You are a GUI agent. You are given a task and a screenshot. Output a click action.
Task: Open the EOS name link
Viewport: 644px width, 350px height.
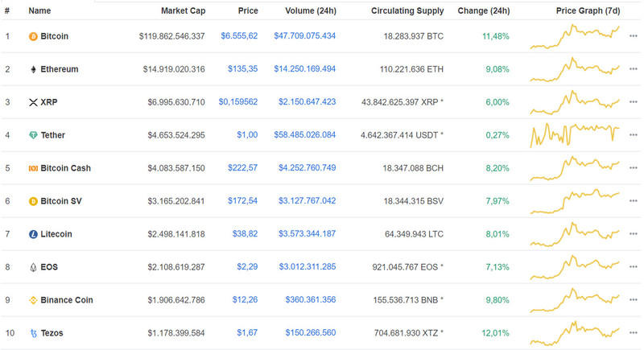point(49,267)
